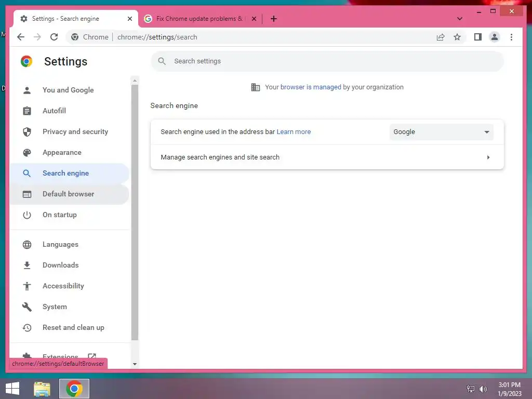Close the Settings - Search engine tab

tap(129, 19)
